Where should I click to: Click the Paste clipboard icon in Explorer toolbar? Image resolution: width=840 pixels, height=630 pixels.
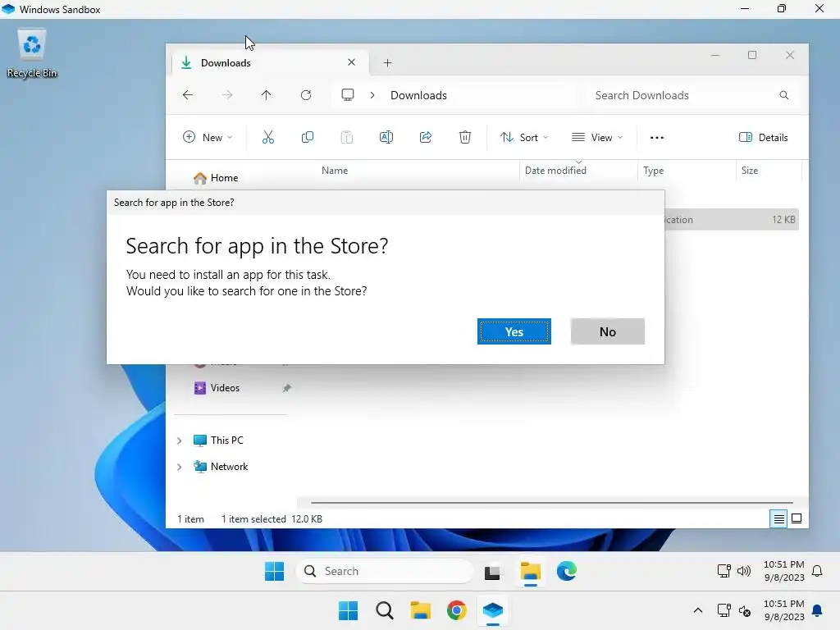[x=347, y=137]
